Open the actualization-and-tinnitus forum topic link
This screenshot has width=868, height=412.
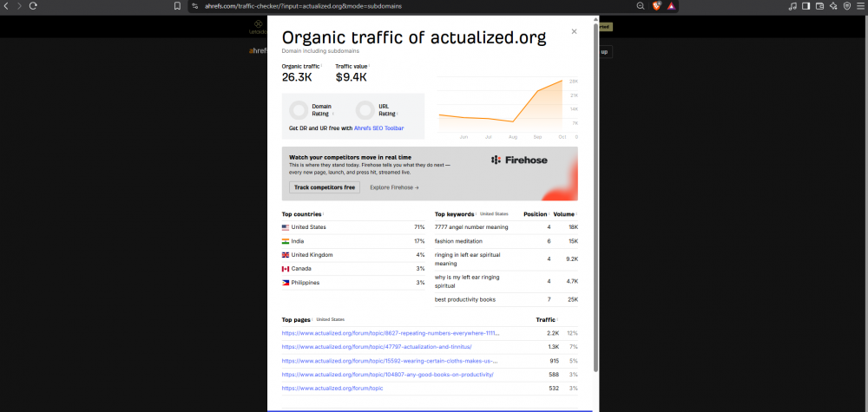(x=377, y=347)
